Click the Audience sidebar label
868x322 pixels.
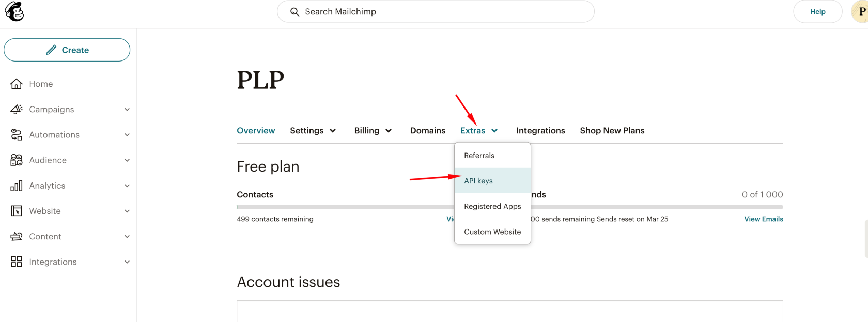48,160
